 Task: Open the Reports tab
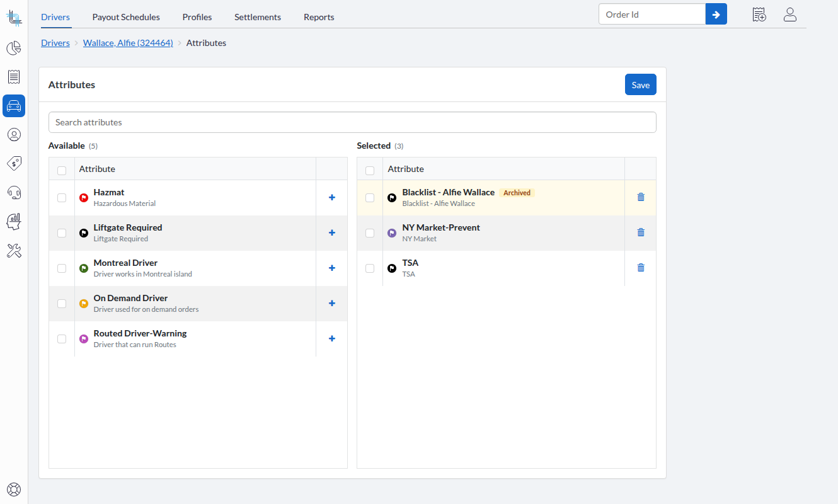pos(319,17)
